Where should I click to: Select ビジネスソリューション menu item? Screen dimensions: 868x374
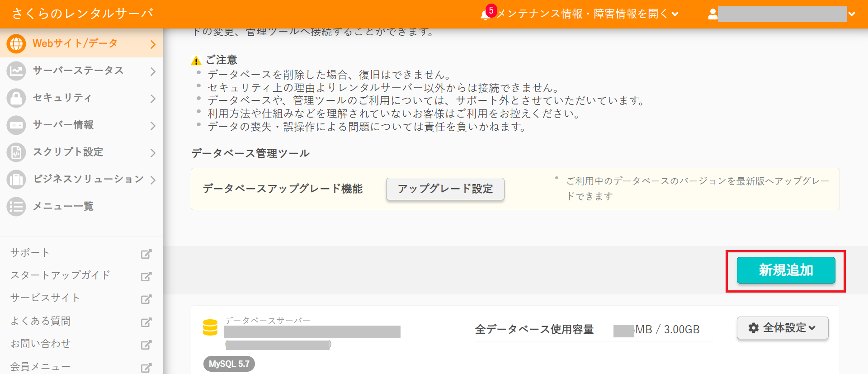81,180
